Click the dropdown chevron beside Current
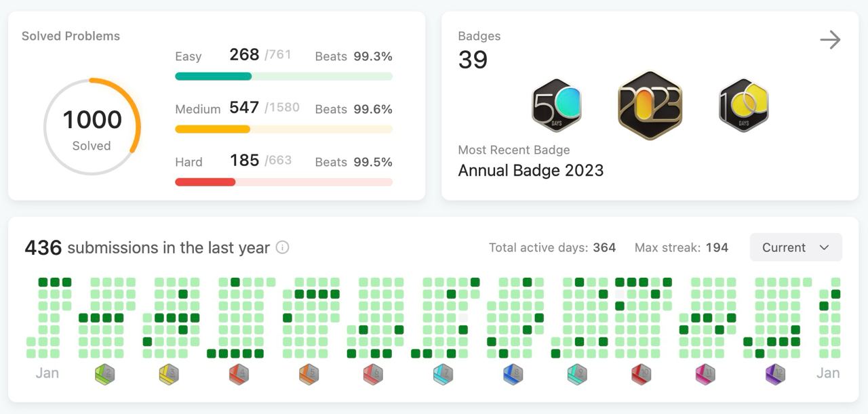Viewport: 868px width, 414px height. click(825, 247)
